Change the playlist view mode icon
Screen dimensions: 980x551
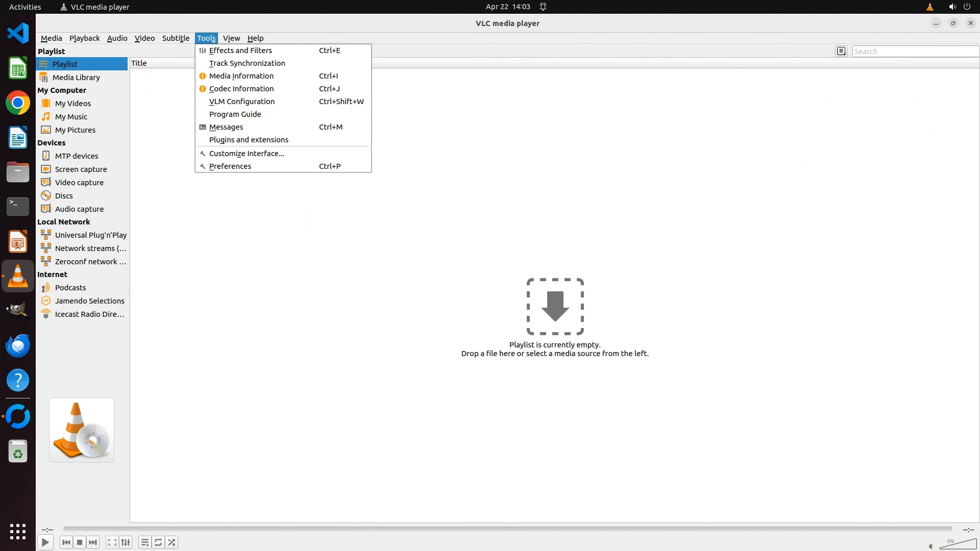point(841,51)
